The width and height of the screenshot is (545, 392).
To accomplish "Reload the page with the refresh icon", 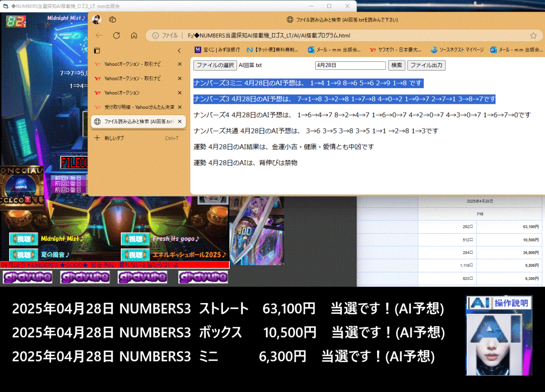I will 116,35.
